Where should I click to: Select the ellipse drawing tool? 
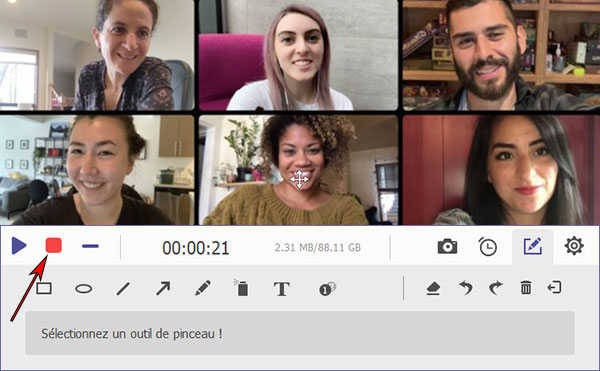tap(83, 288)
